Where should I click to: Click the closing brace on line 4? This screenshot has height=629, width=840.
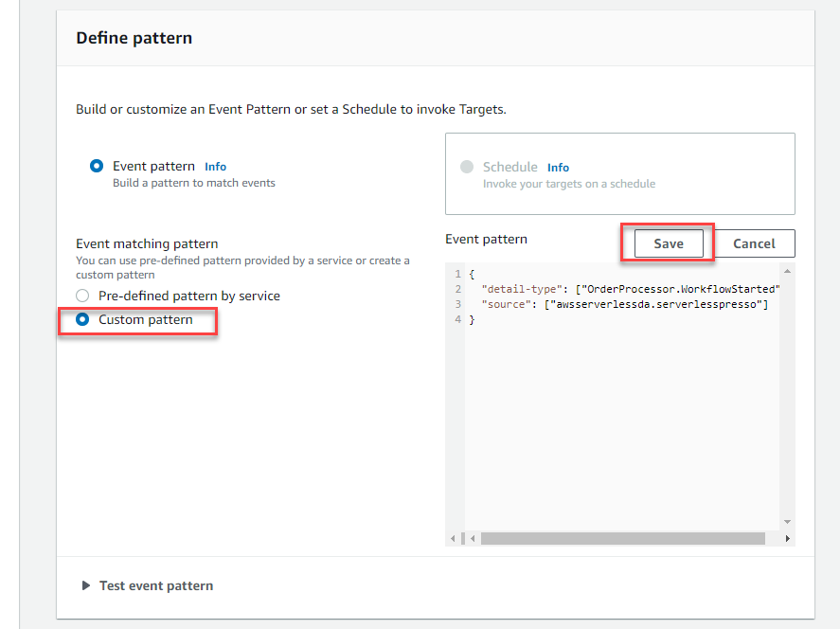tap(472, 320)
